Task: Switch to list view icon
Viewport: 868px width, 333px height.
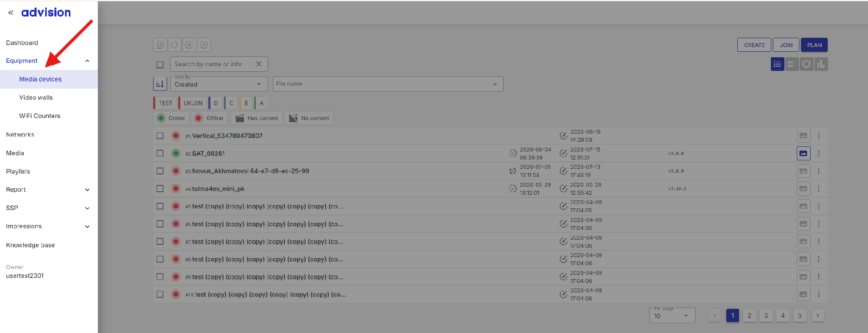Action: pyautogui.click(x=777, y=64)
